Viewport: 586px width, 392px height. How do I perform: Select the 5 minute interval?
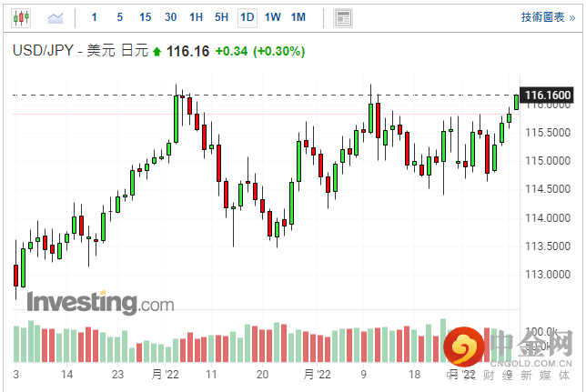click(119, 17)
